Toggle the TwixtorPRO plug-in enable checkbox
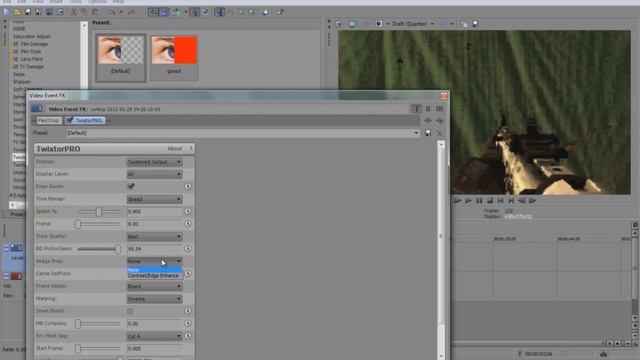The width and height of the screenshot is (640, 360). coord(70,120)
